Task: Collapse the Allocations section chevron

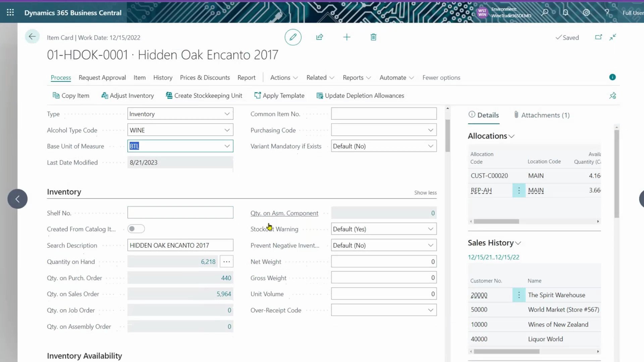Action: pos(512,136)
